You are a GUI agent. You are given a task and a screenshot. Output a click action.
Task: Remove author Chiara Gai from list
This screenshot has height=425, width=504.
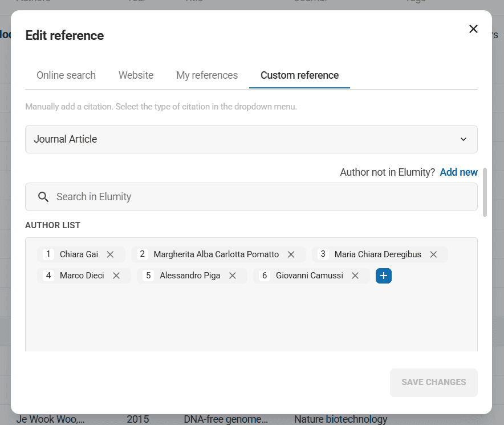point(111,254)
